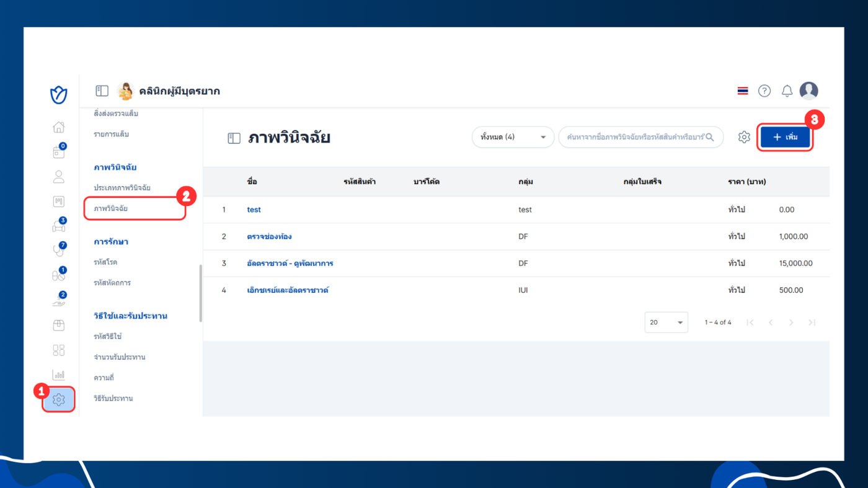Open the bar chart reports icon
The height and width of the screenshot is (488, 868).
click(59, 375)
